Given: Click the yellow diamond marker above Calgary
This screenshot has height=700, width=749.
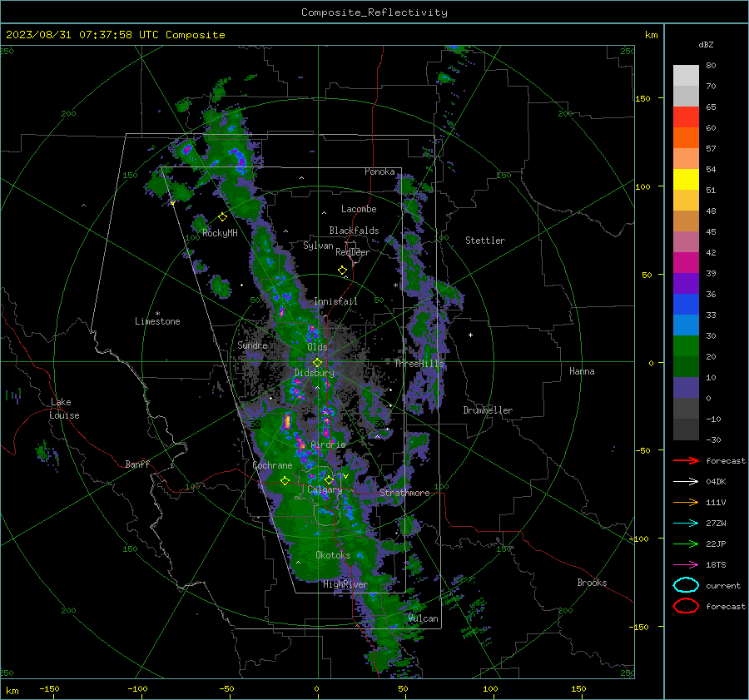Looking at the screenshot, I should click(x=329, y=479).
